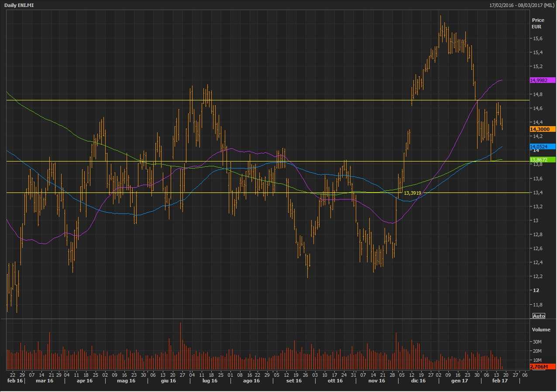
Task: Select the red 2,706M volume tag
Action: 542,367
